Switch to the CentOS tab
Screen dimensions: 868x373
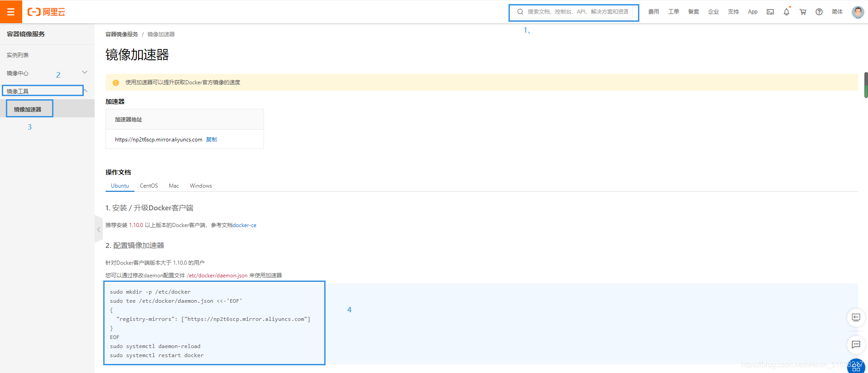pyautogui.click(x=149, y=186)
